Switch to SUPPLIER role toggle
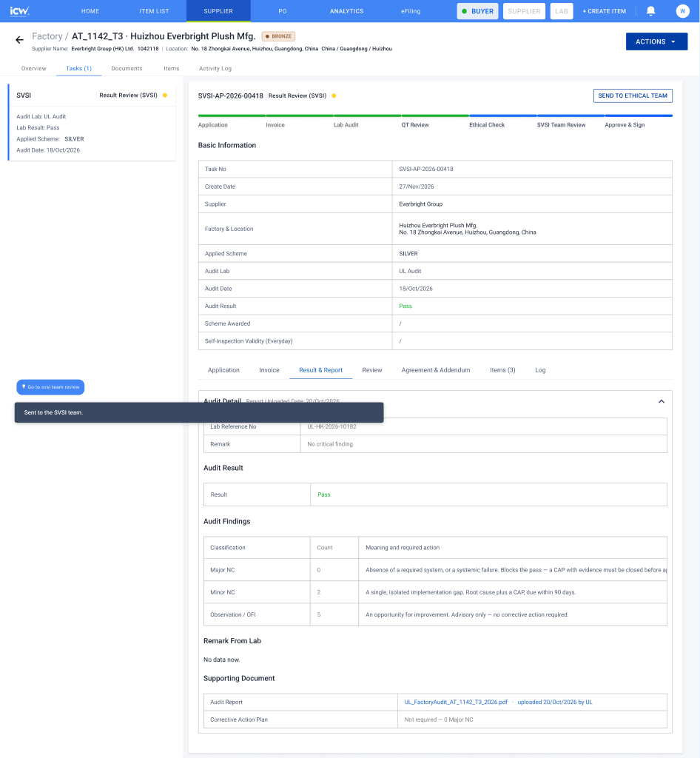 coord(524,11)
